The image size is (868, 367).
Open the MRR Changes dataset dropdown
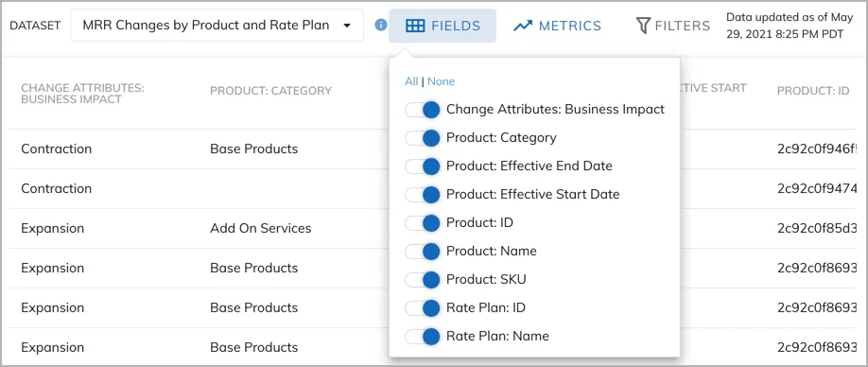pos(217,25)
